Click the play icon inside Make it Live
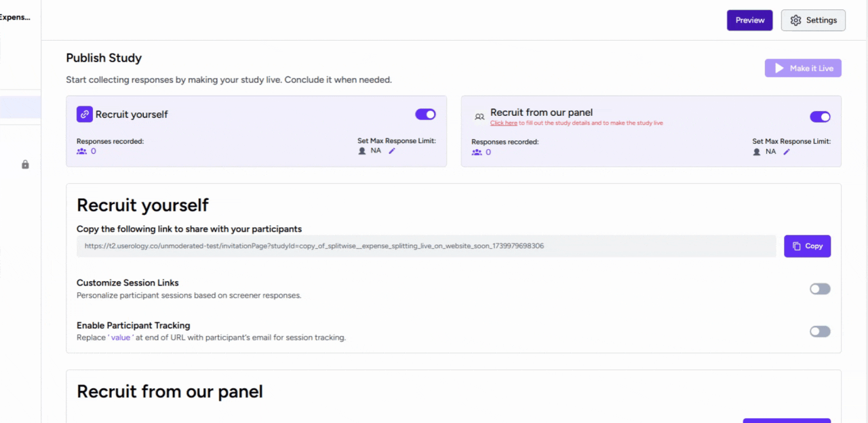The width and height of the screenshot is (868, 423). pyautogui.click(x=781, y=68)
